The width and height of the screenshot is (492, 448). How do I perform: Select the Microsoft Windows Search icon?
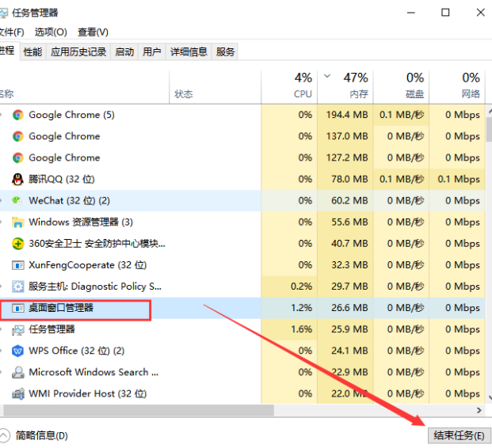(x=17, y=372)
